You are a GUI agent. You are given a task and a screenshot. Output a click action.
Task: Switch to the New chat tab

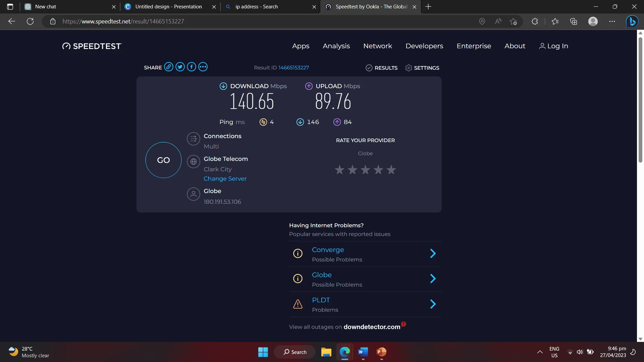pyautogui.click(x=70, y=7)
